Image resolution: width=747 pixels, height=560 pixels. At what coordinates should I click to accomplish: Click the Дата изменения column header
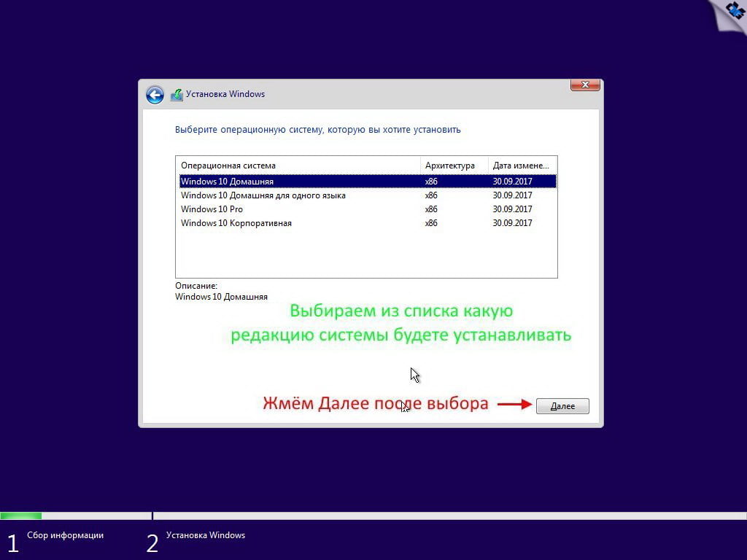coord(522,166)
